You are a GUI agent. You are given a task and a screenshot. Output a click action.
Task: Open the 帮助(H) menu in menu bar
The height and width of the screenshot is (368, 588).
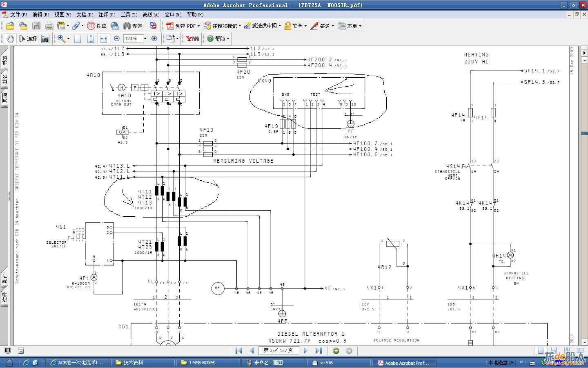click(195, 14)
